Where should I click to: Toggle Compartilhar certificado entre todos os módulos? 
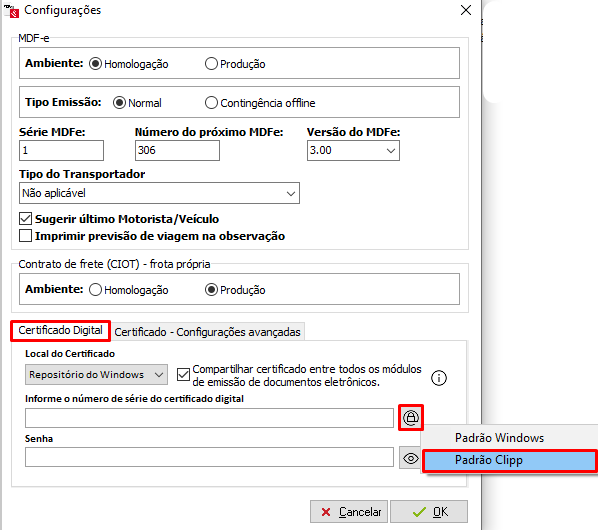coord(183,374)
